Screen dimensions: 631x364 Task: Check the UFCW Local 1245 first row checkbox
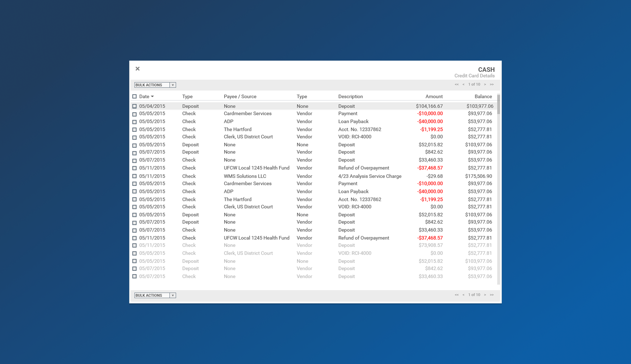[135, 168]
